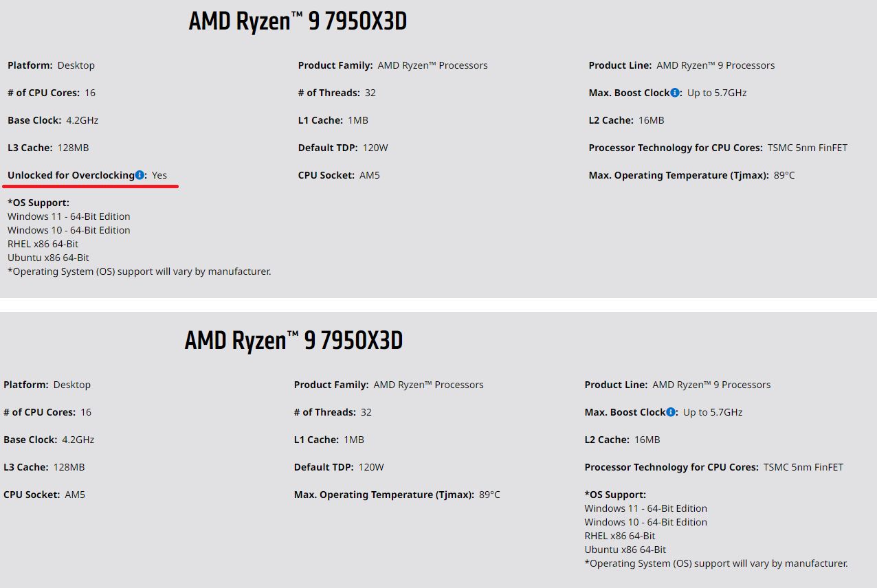Select 'Windows 11 - 64-Bit Edition' in upper sheet
The image size is (877, 588).
point(69,216)
